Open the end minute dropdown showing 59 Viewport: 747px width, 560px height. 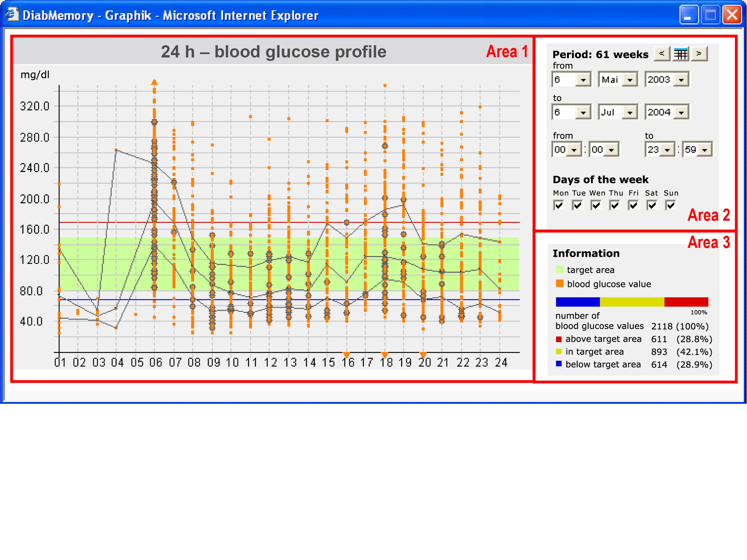click(704, 150)
